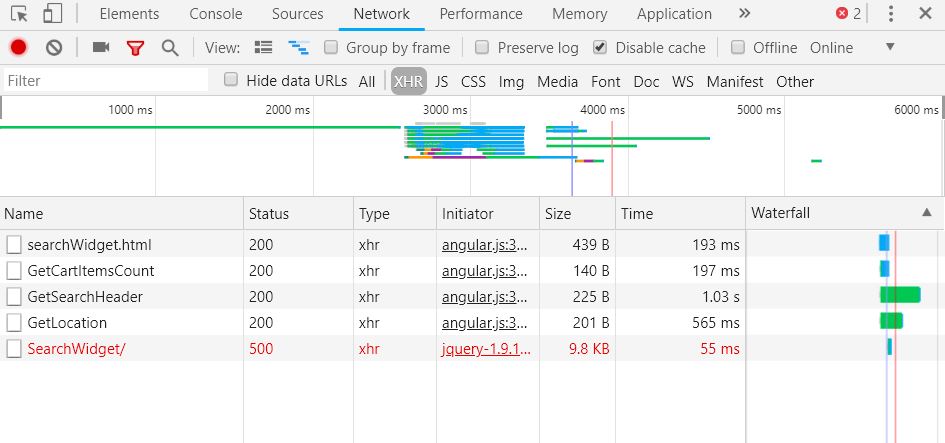Image resolution: width=945 pixels, height=443 pixels.
Task: Open the Online throttling dropdown
Action: [890, 47]
